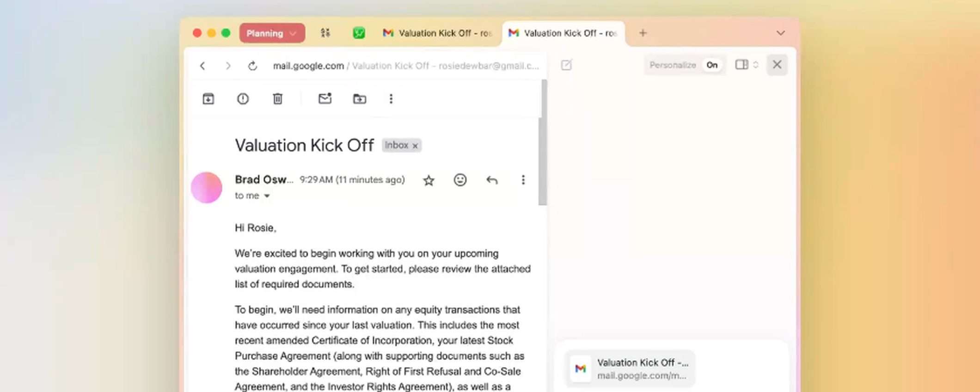Image resolution: width=980 pixels, height=392 pixels.
Task: Star the message from Brad
Action: [429, 180]
